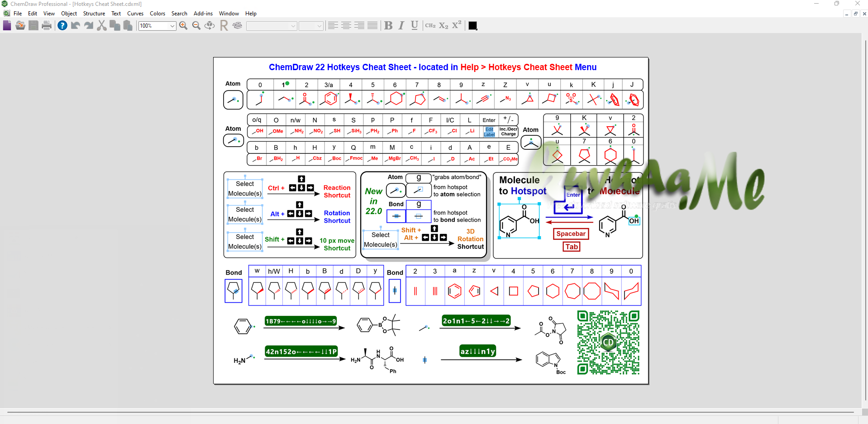Screen dimensions: 868x424
Task: Cut selection with scissors icon
Action: tap(102, 25)
